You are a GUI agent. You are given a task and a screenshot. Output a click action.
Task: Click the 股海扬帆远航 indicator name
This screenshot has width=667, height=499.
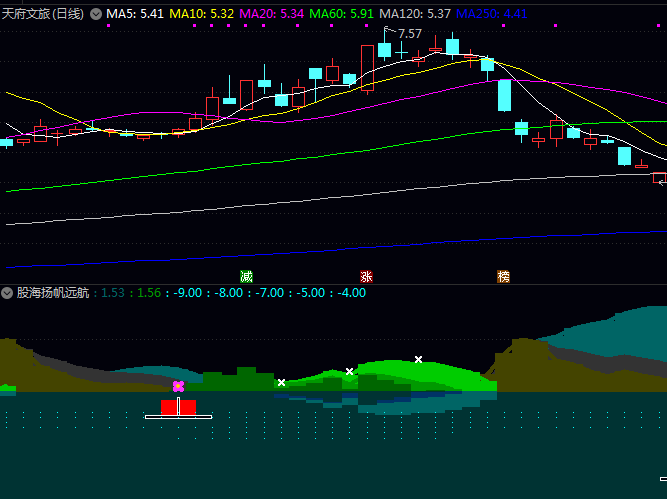[x=52, y=293]
